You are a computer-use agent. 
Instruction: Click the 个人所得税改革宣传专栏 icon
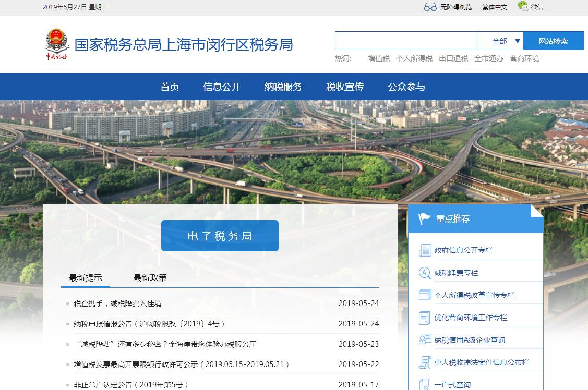[x=425, y=295]
